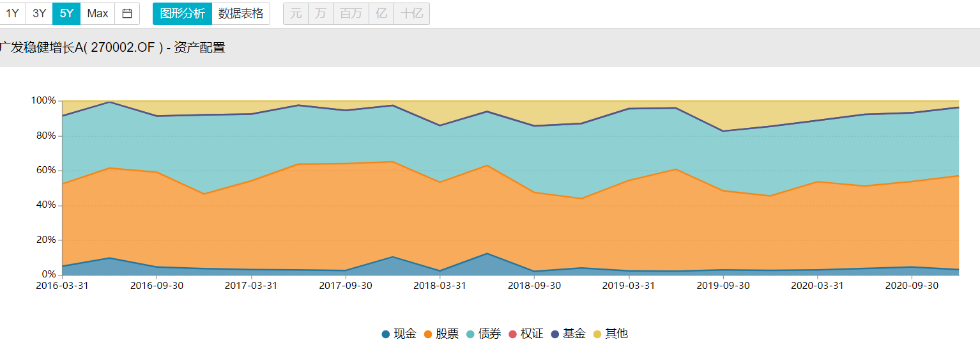Switch to 3Y time range
Image resolution: width=980 pixels, height=349 pixels.
[39, 13]
